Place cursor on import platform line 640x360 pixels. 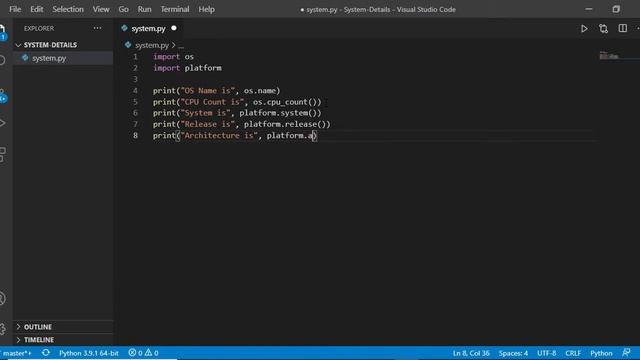click(x=187, y=68)
